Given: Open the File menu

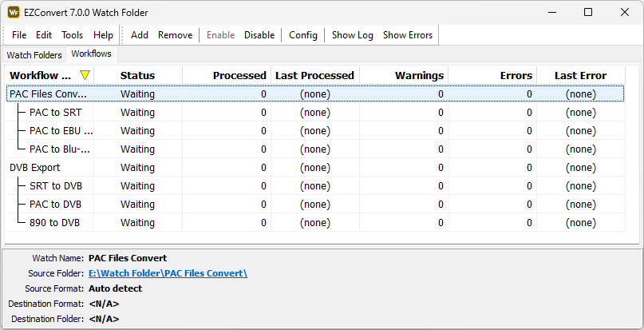Looking at the screenshot, I should point(19,35).
